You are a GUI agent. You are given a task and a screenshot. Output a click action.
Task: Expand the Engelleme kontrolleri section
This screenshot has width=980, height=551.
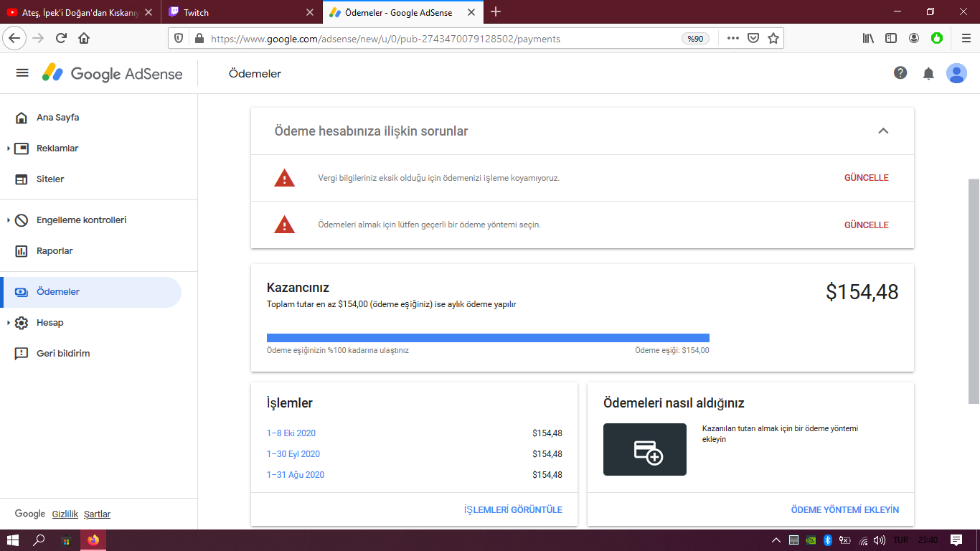click(x=8, y=220)
